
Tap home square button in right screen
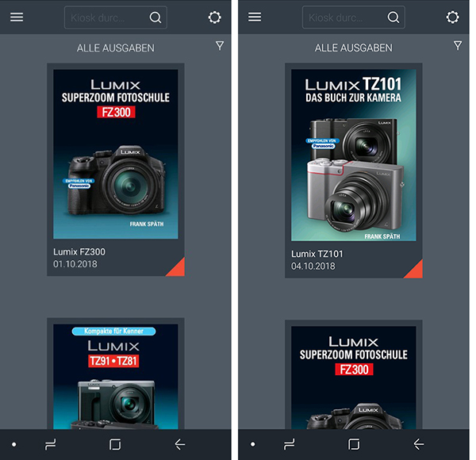354,444
